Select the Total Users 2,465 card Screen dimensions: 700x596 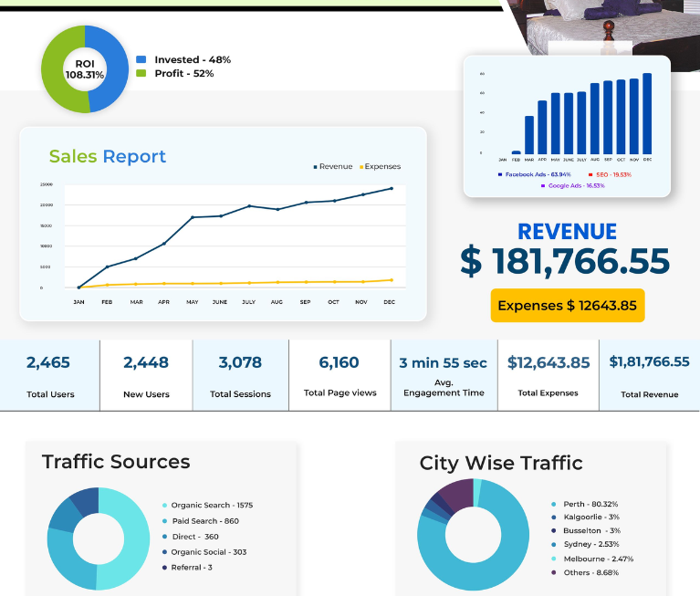pyautogui.click(x=49, y=375)
